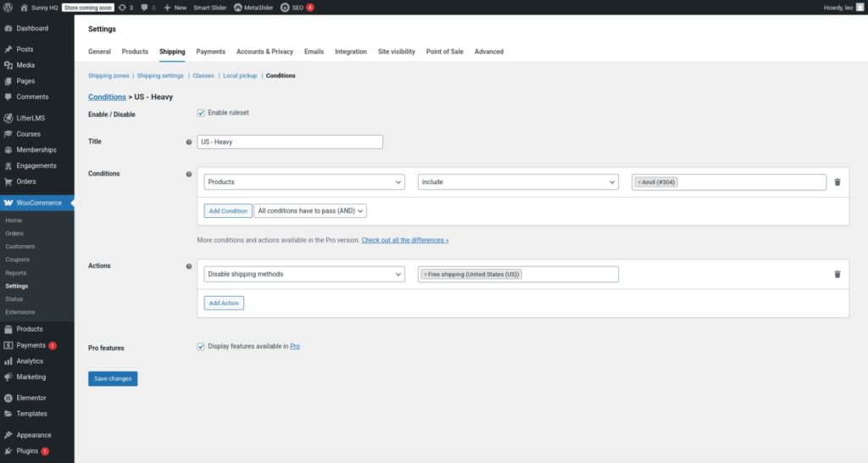This screenshot has width=868, height=463.
Task: Click the WooCommerce sidebar menu
Action: pos(37,204)
